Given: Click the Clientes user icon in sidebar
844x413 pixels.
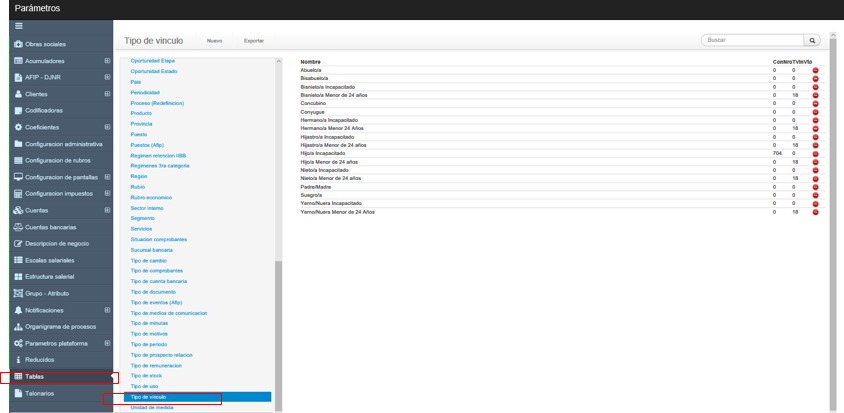Looking at the screenshot, I should [x=18, y=94].
